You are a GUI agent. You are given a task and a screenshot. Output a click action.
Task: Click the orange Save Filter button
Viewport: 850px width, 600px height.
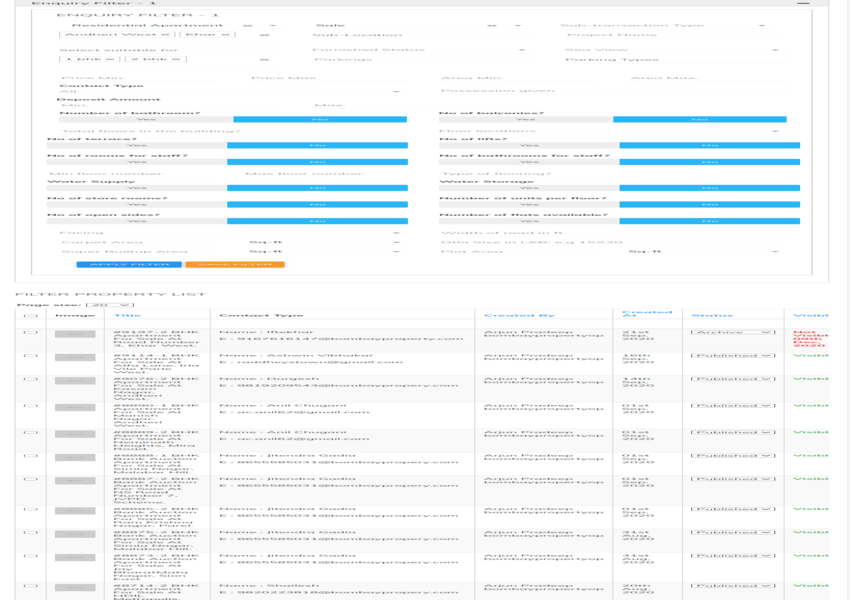[235, 265]
